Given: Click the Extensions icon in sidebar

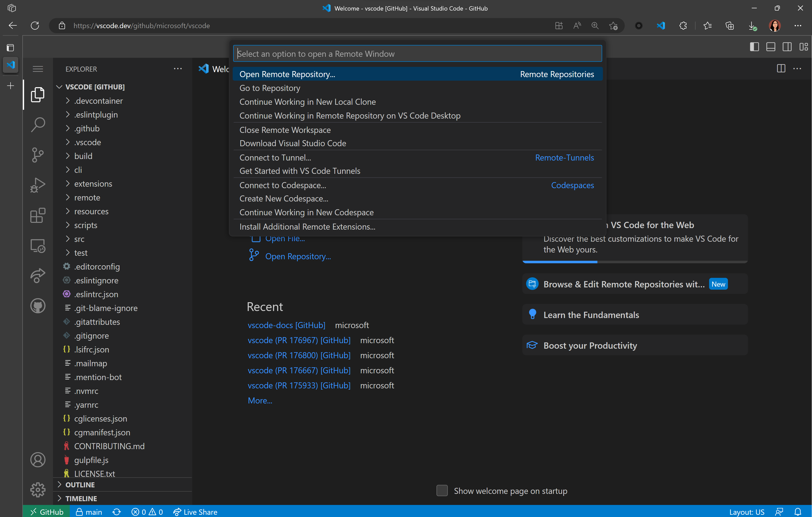Looking at the screenshot, I should [38, 216].
